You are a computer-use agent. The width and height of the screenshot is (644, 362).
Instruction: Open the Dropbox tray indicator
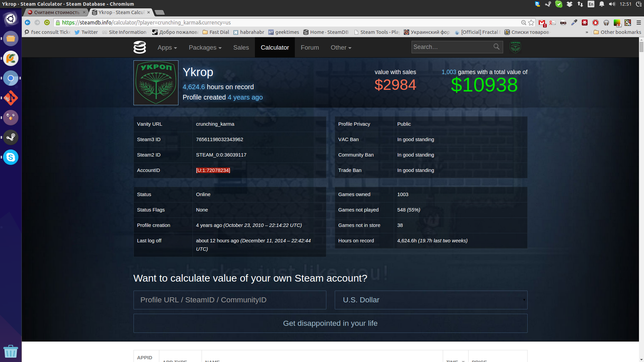tap(570, 4)
